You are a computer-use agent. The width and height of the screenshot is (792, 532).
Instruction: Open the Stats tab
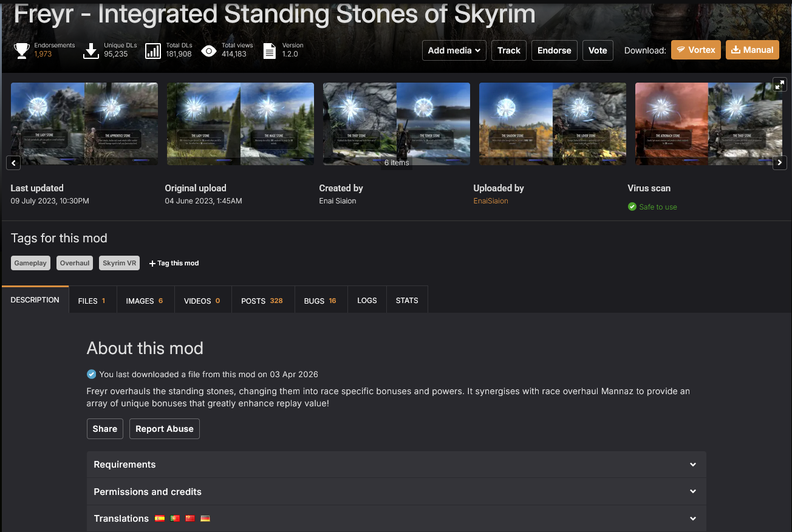[407, 301]
